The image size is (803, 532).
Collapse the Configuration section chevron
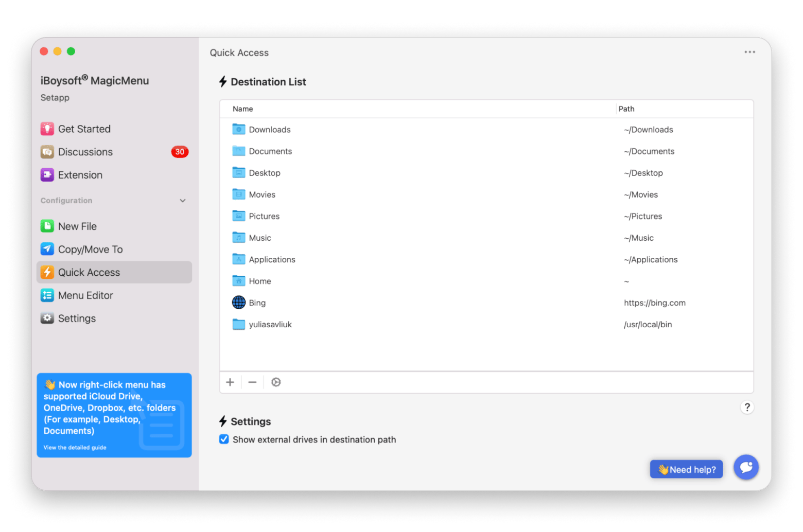click(183, 201)
